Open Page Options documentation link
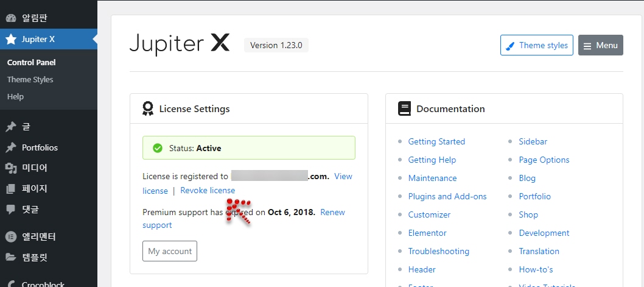The height and width of the screenshot is (287, 644). (x=544, y=160)
